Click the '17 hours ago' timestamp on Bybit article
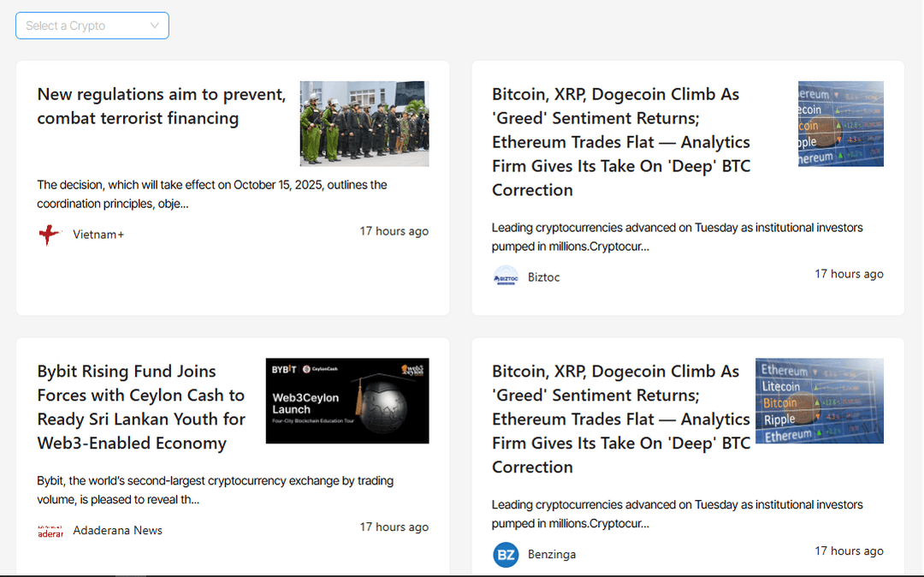The height and width of the screenshot is (577, 924). 394,527
